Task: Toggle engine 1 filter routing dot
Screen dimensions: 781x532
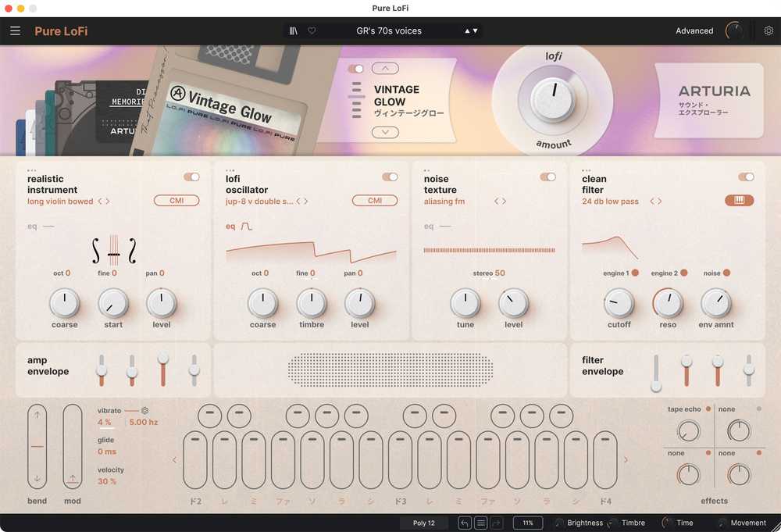Action: (x=635, y=273)
